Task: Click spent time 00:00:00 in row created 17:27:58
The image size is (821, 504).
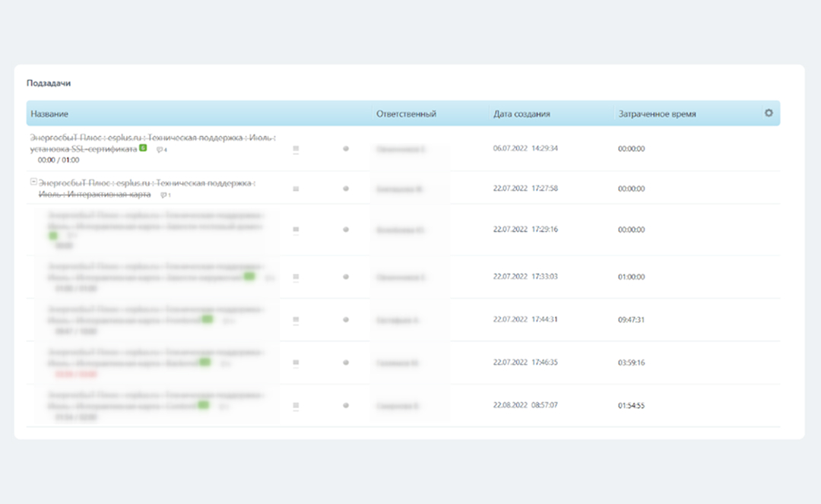Action: click(x=631, y=189)
